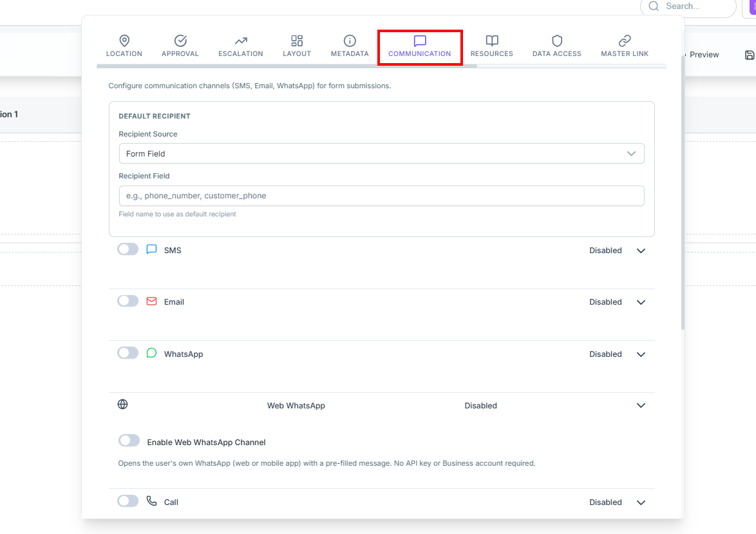Expand the Email section chevron
Screen dimensions: 756x534
point(641,303)
